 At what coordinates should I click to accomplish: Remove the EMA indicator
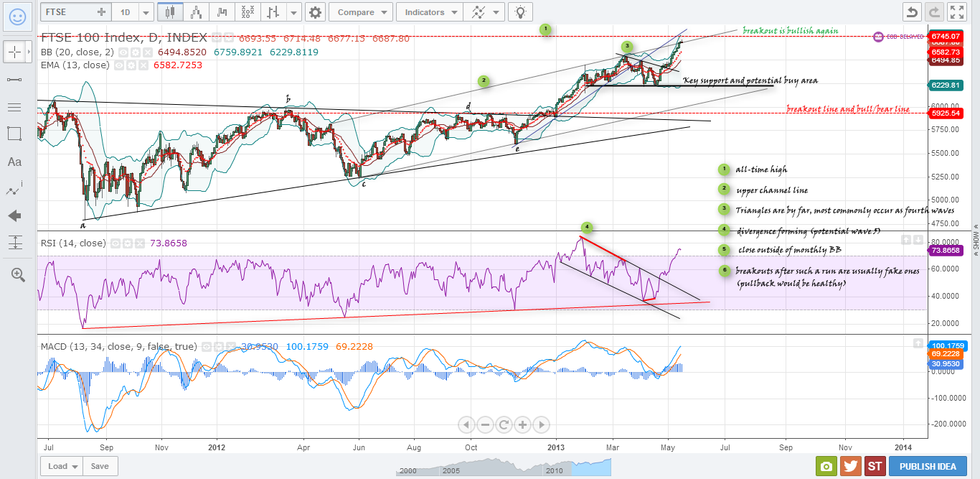143,65
